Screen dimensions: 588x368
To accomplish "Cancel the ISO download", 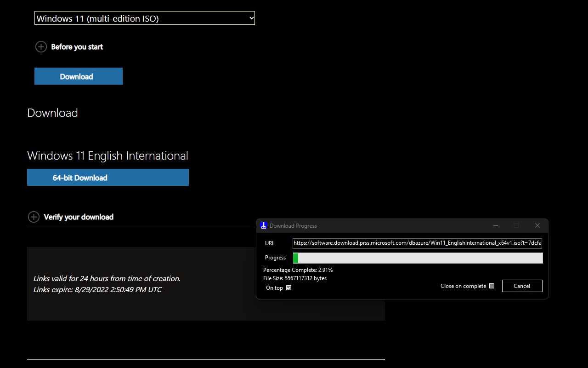I will (522, 286).
